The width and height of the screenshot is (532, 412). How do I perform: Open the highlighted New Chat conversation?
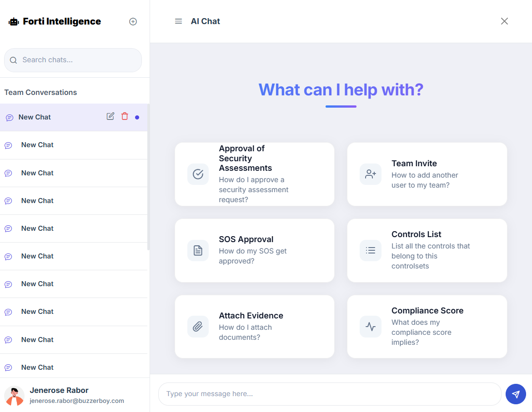35,117
